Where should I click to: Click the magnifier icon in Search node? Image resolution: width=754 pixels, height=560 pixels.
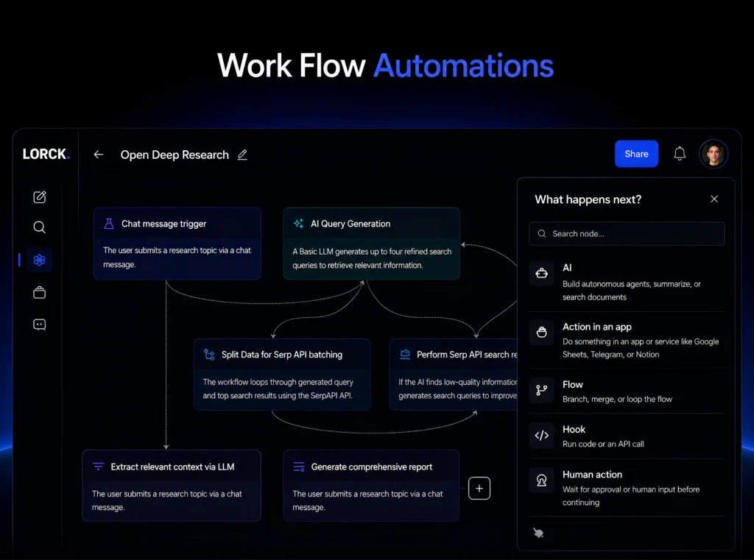click(x=542, y=233)
